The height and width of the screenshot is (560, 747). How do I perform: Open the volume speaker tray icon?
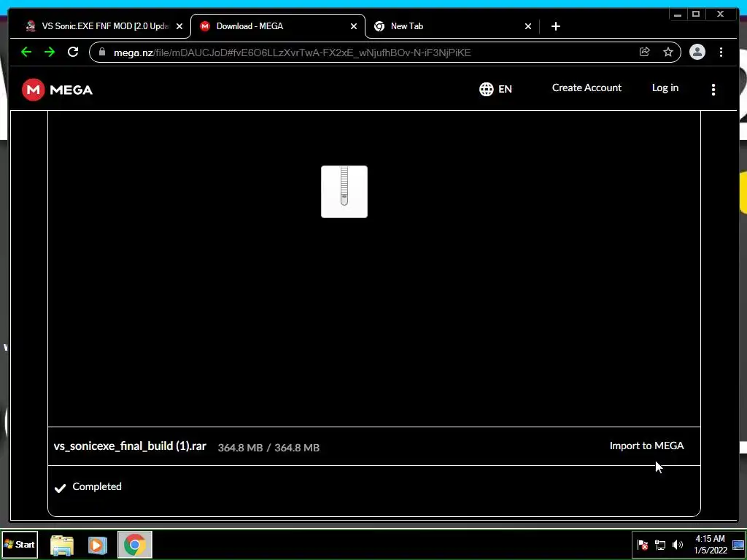[677, 545]
